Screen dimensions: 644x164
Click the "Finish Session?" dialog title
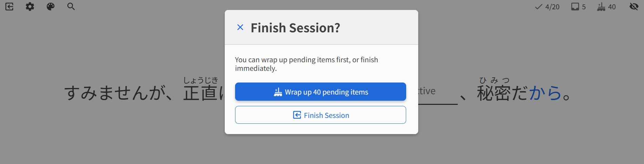click(x=295, y=28)
